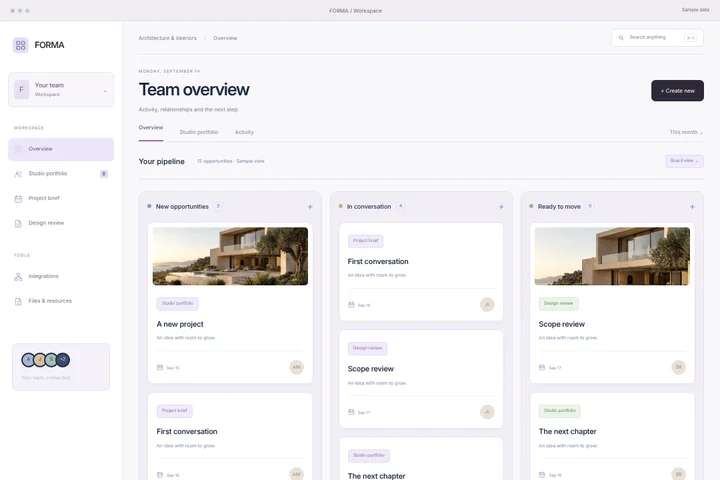
Task: Open Design review in the sidebar
Action: [x=61, y=223]
